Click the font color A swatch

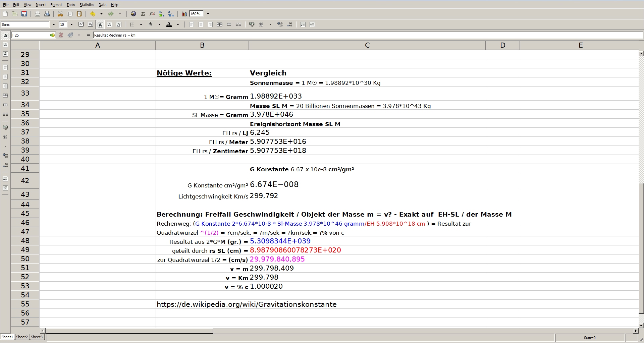[169, 24]
